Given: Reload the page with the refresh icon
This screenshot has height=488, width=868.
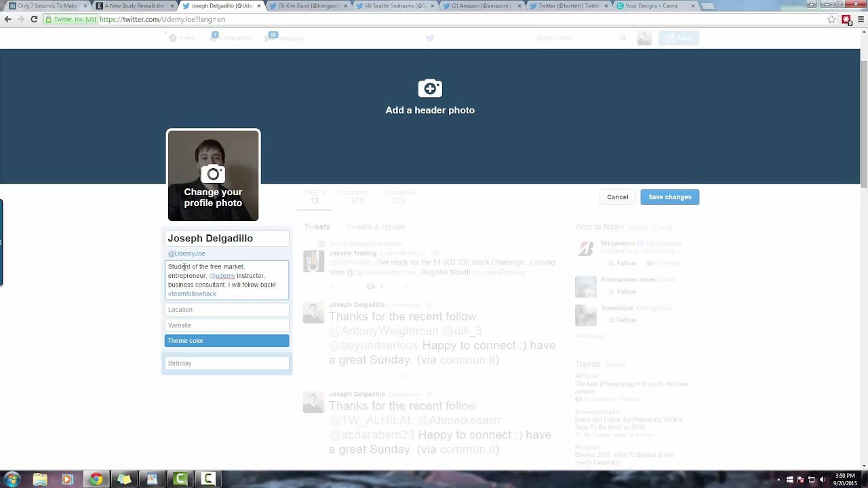Looking at the screenshot, I should 34,19.
